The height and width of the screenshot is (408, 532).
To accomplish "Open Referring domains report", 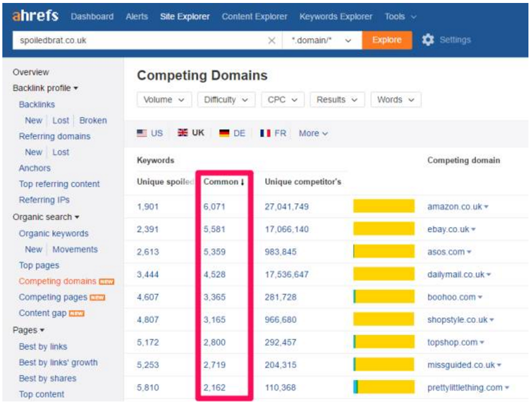I will click(x=55, y=136).
